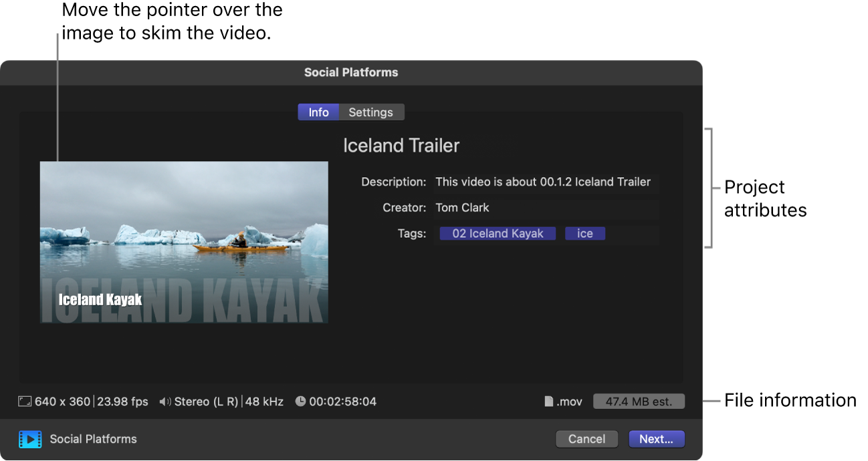
Task: Switch to the Settings tab
Action: click(371, 112)
